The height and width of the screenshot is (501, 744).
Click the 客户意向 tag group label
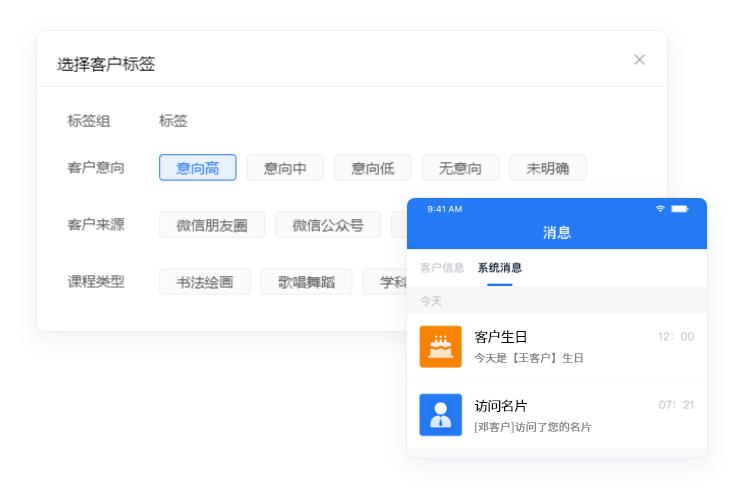pos(96,167)
